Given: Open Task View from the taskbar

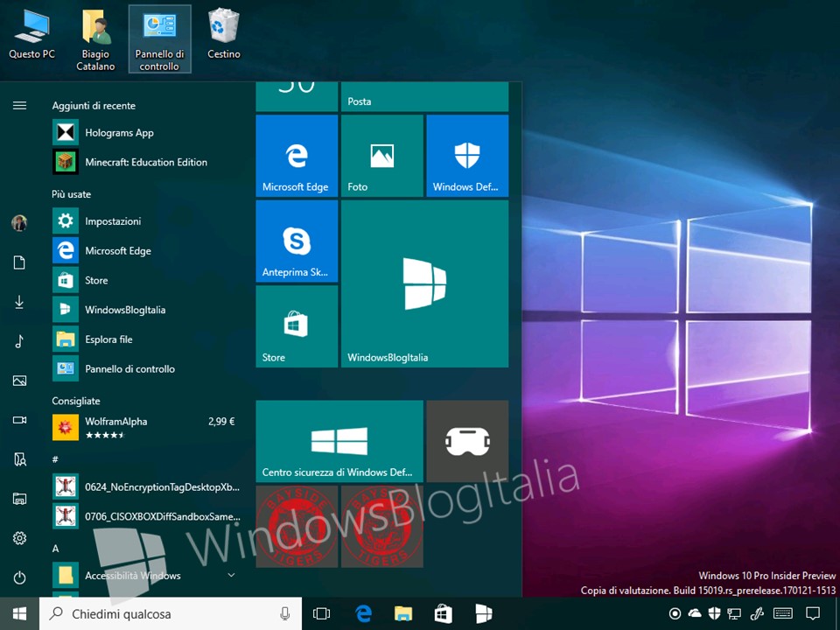Looking at the screenshot, I should 321,614.
